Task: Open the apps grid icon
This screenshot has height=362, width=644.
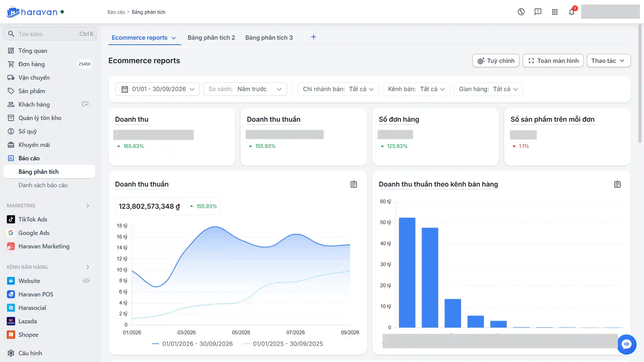Action: pos(555,12)
